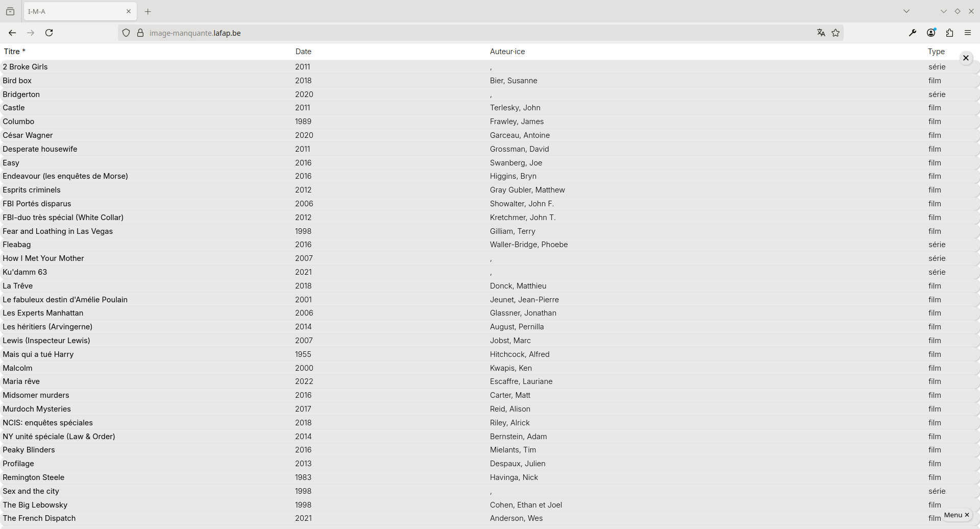
Task: Sort by the Type column header
Action: click(x=936, y=52)
